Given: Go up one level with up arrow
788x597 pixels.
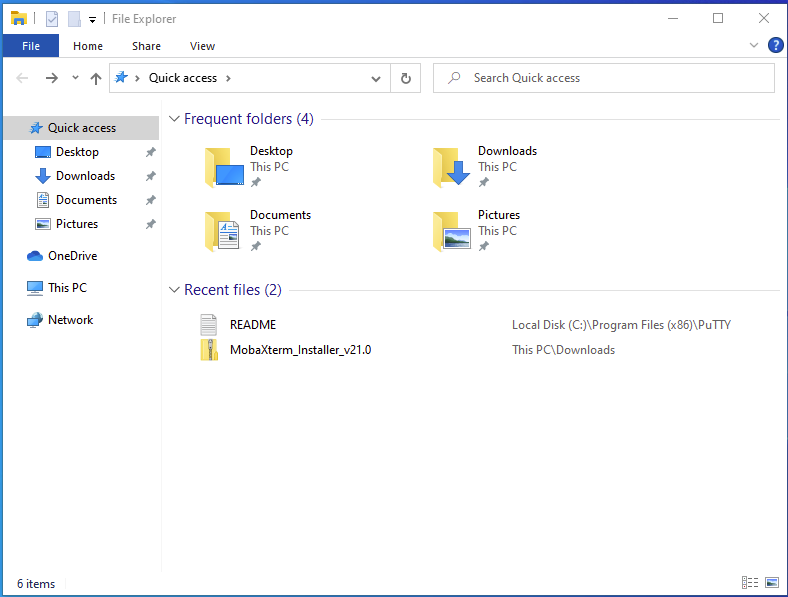Looking at the screenshot, I should coord(96,78).
